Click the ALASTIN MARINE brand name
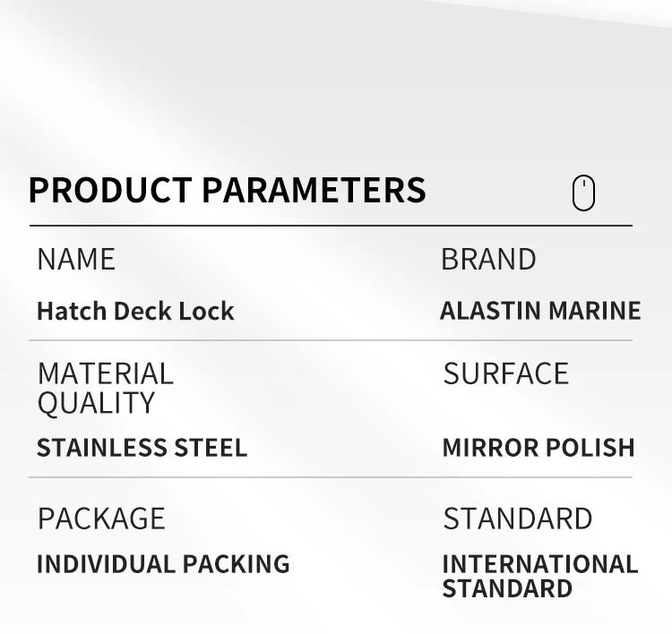The width and height of the screenshot is (672, 634). (540, 311)
